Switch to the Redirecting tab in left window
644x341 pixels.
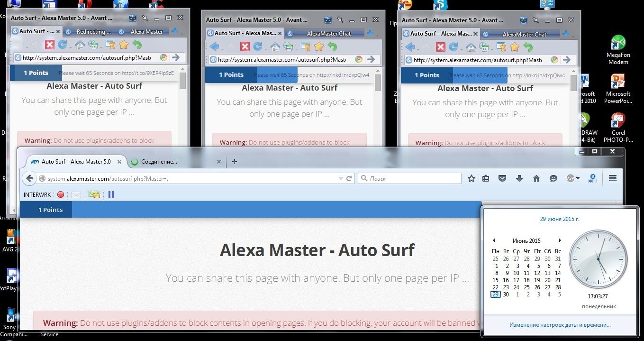tap(90, 32)
